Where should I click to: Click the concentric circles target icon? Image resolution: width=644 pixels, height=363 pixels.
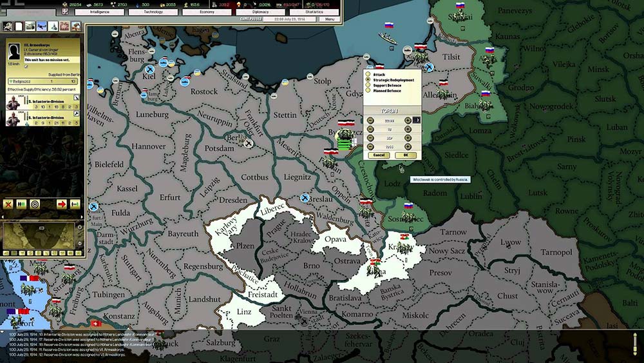click(35, 204)
